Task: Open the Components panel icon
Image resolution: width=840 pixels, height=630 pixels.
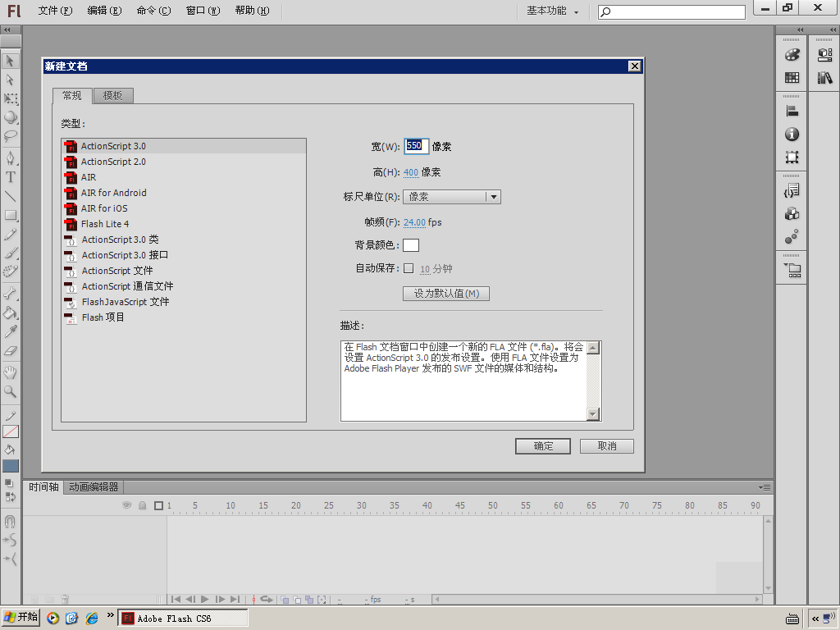Action: 792,214
